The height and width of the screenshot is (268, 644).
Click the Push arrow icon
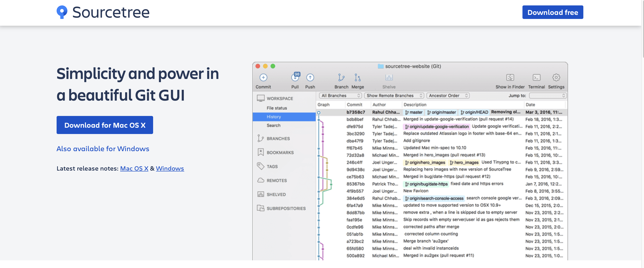click(x=310, y=78)
